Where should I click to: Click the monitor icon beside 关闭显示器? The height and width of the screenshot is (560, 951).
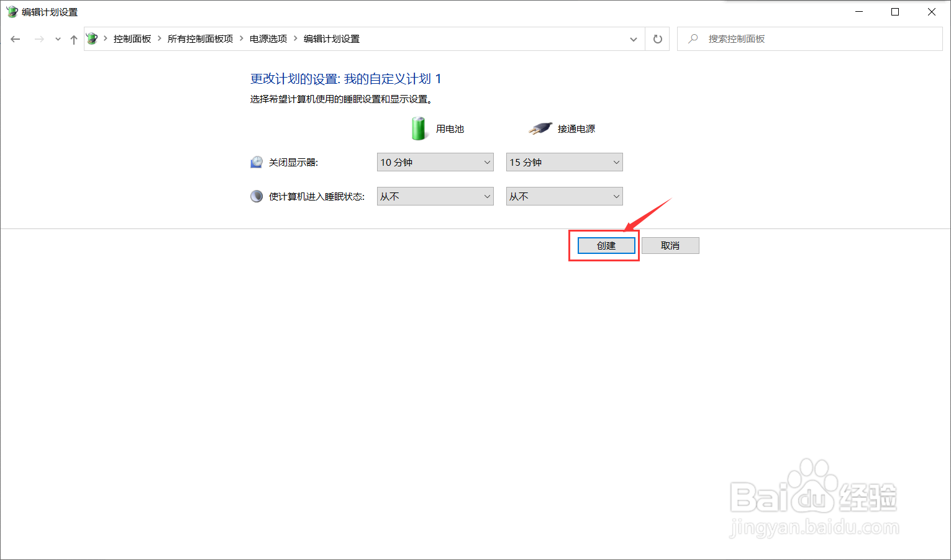click(x=257, y=161)
